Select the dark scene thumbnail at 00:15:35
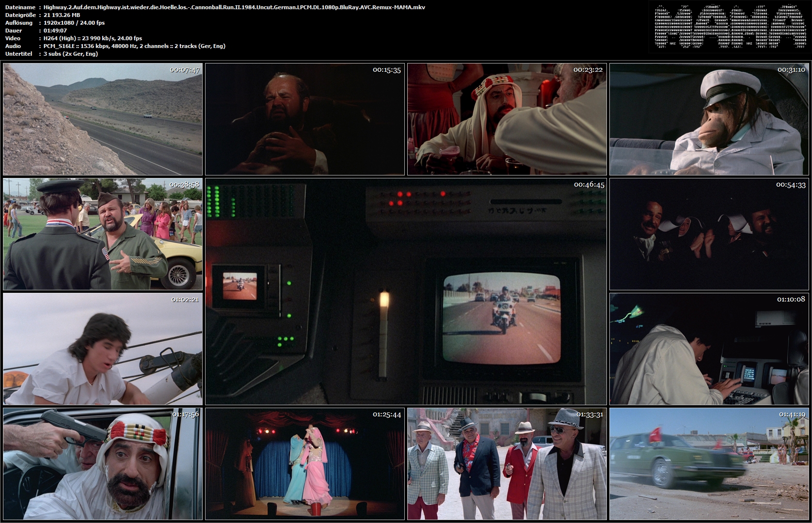This screenshot has height=523, width=812. coord(305,119)
